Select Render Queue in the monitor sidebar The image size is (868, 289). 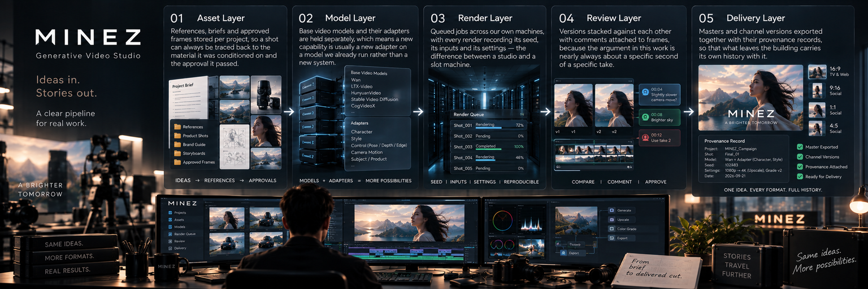coord(182,234)
